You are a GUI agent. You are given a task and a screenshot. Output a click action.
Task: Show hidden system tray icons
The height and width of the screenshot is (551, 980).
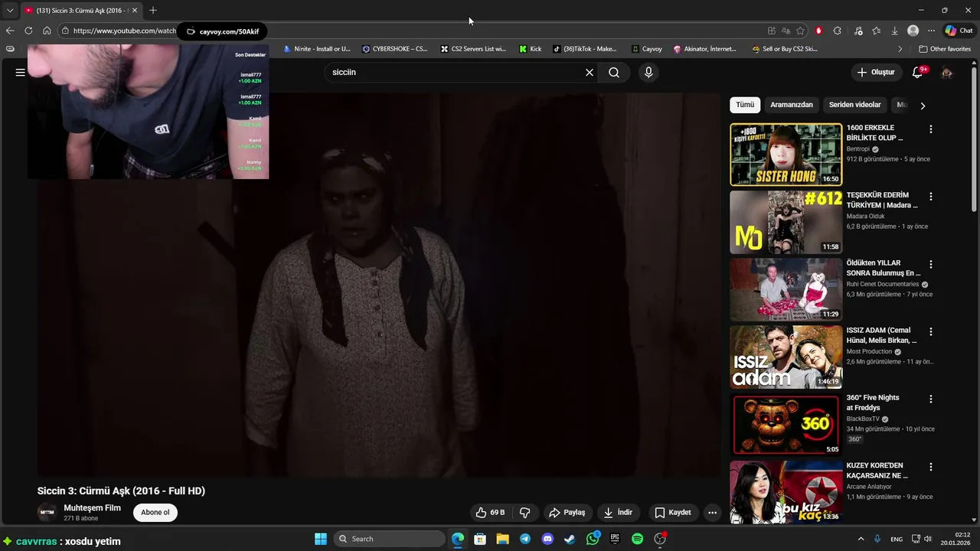[861, 539]
